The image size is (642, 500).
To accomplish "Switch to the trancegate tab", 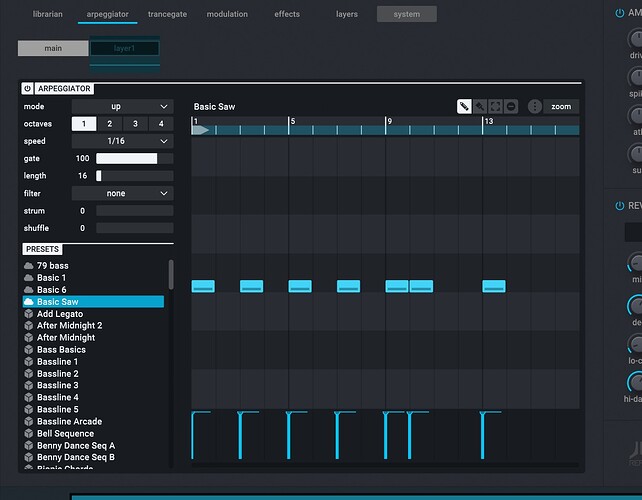I will [167, 14].
